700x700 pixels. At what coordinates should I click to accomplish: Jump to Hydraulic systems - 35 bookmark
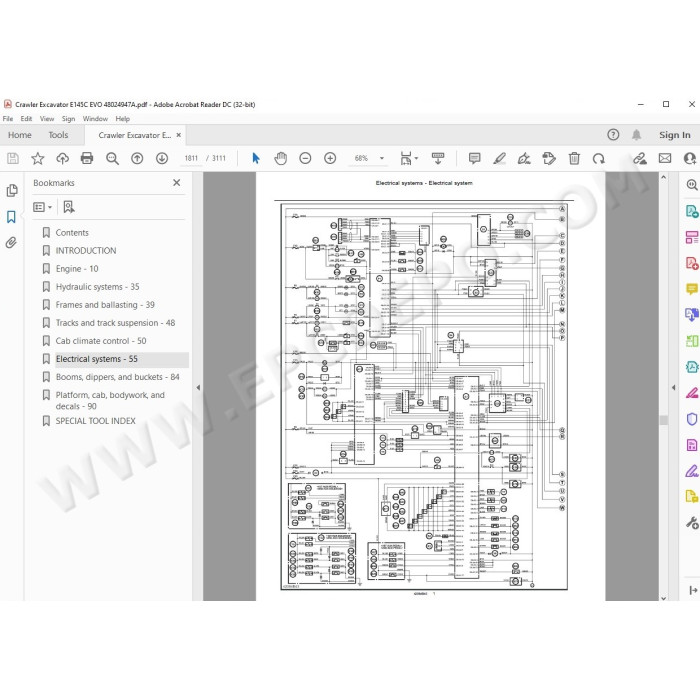pyautogui.click(x=97, y=287)
